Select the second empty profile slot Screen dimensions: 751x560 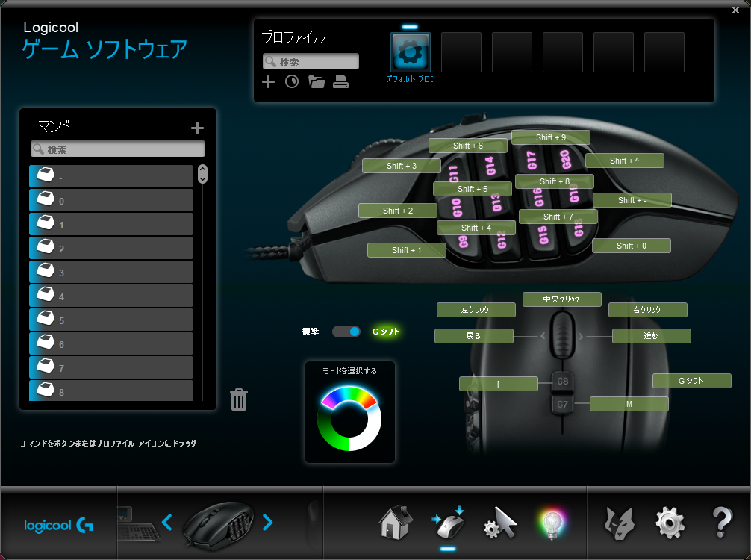512,52
